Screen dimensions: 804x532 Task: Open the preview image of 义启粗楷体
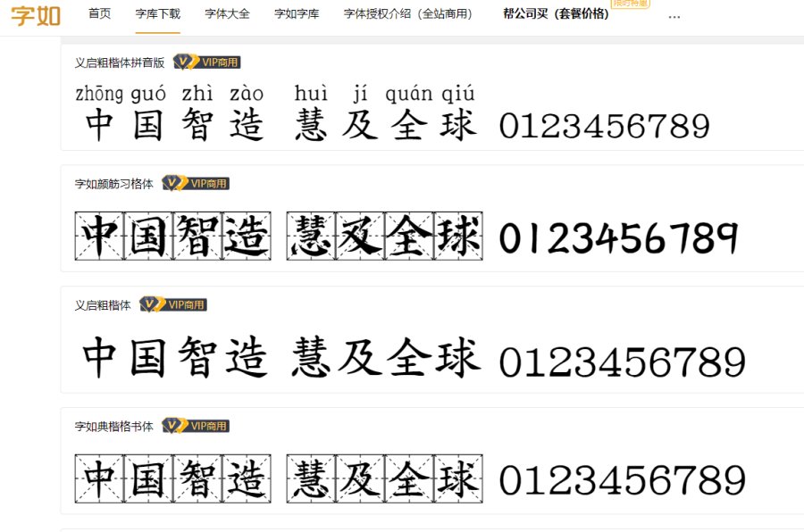tap(414, 357)
